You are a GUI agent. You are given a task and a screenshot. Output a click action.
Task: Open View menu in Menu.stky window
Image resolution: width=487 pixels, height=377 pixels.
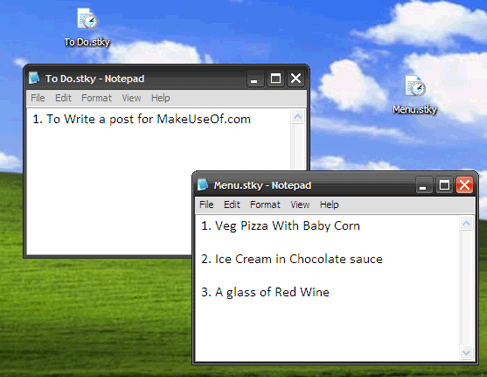pos(300,205)
